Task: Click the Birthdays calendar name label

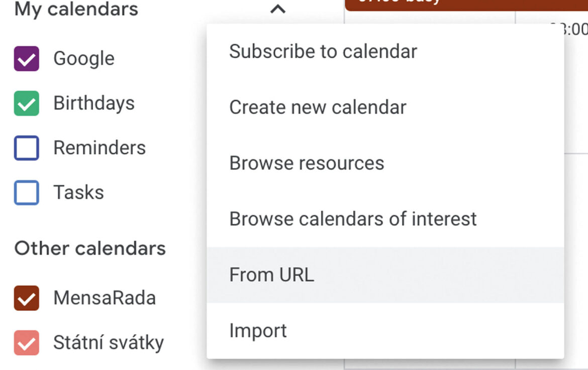Action: [94, 103]
